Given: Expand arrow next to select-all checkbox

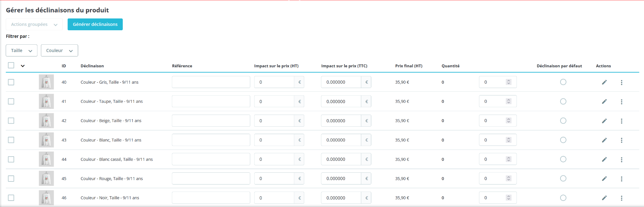Looking at the screenshot, I should [x=23, y=66].
